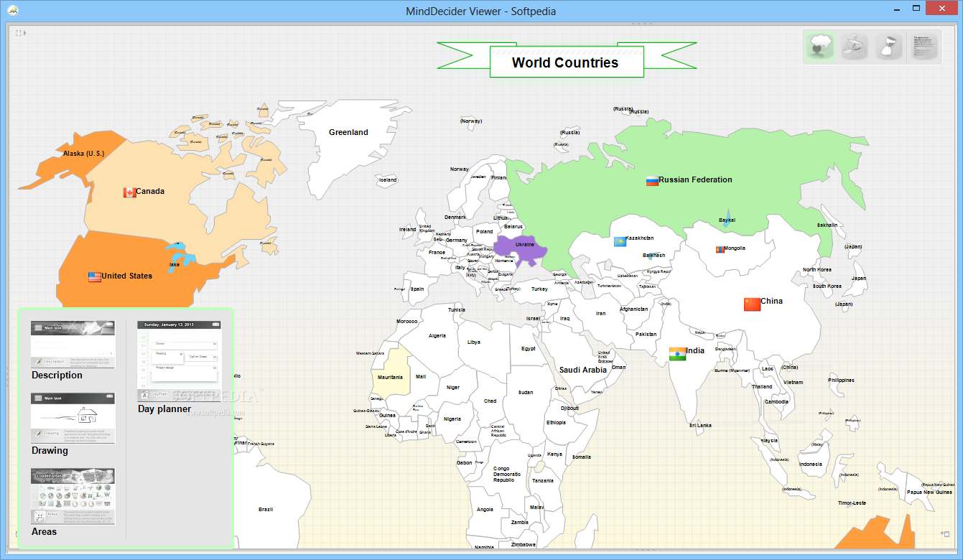Viewport: 963px width, 560px height.
Task: Select the Iceland label
Action: click(x=387, y=179)
